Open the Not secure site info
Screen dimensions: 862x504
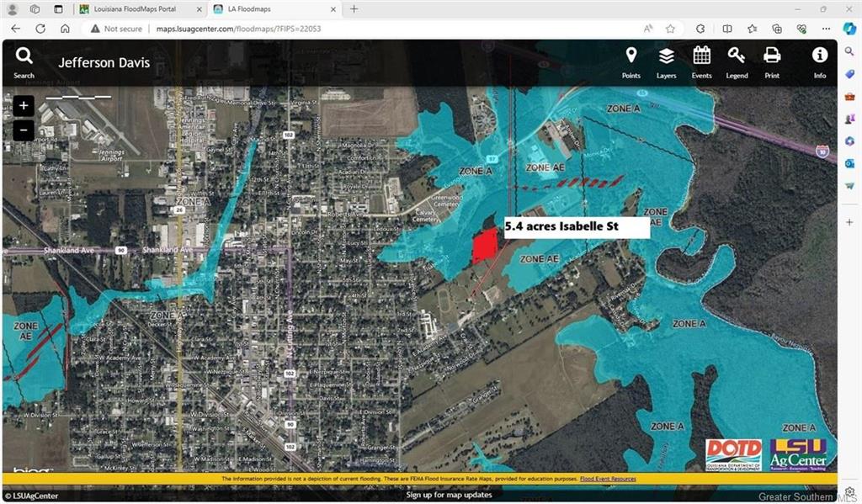click(116, 29)
